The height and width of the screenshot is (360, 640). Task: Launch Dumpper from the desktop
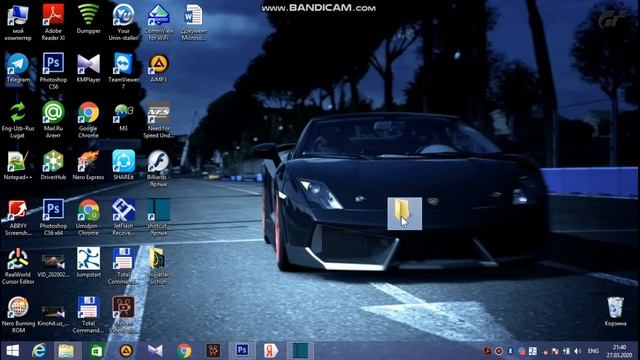pyautogui.click(x=88, y=19)
